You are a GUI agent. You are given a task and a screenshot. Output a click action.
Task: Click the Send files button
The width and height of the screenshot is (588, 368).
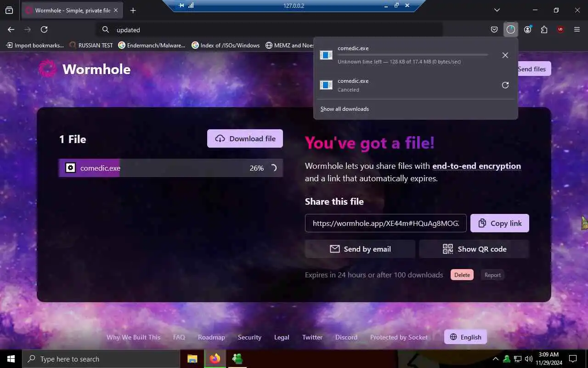point(533,69)
